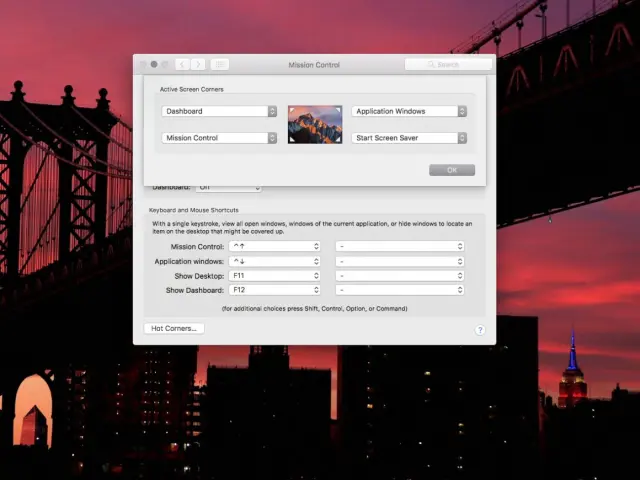Image resolution: width=640 pixels, height=480 pixels.
Task: Open Mission Control keyboard shortcut dropdown
Action: 275,246
